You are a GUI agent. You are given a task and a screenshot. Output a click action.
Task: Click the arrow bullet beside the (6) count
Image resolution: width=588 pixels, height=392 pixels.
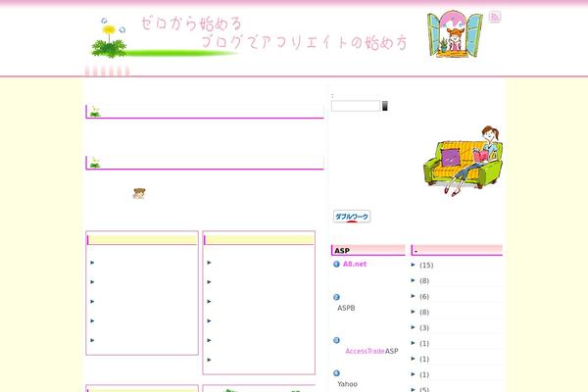pyautogui.click(x=413, y=296)
